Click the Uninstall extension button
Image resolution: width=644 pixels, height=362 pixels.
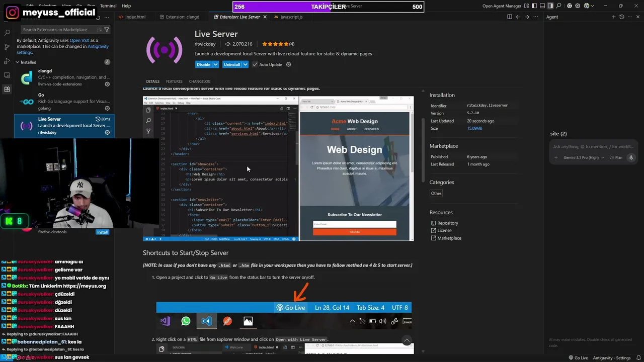click(231, 64)
